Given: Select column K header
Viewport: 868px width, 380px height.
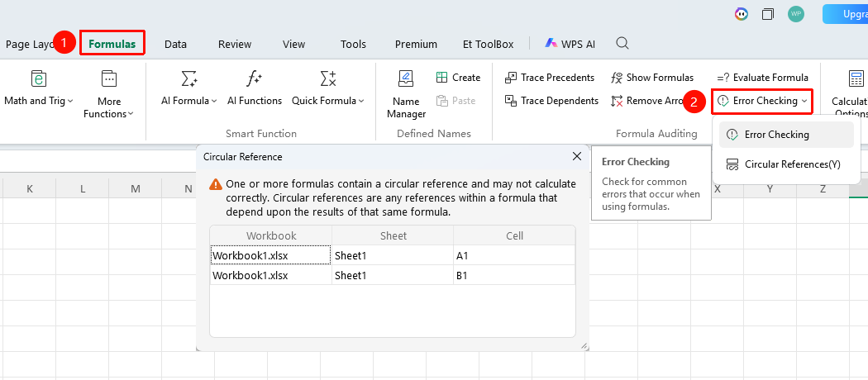Looking at the screenshot, I should [29, 188].
